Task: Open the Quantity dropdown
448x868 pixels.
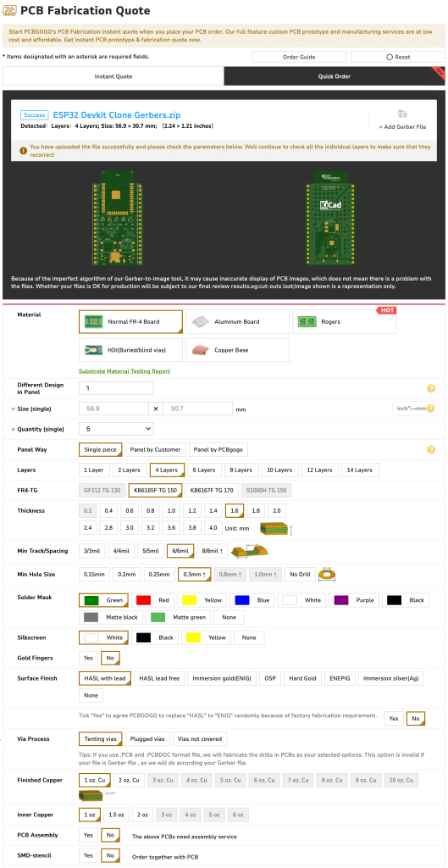Action: pyautogui.click(x=116, y=428)
